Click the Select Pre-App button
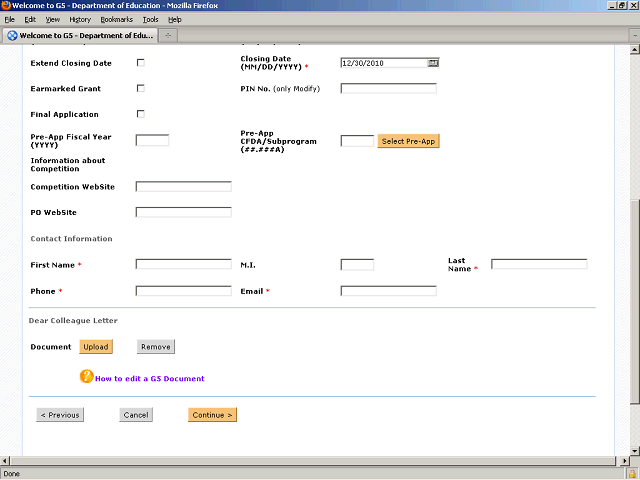The height and width of the screenshot is (480, 640). point(408,141)
